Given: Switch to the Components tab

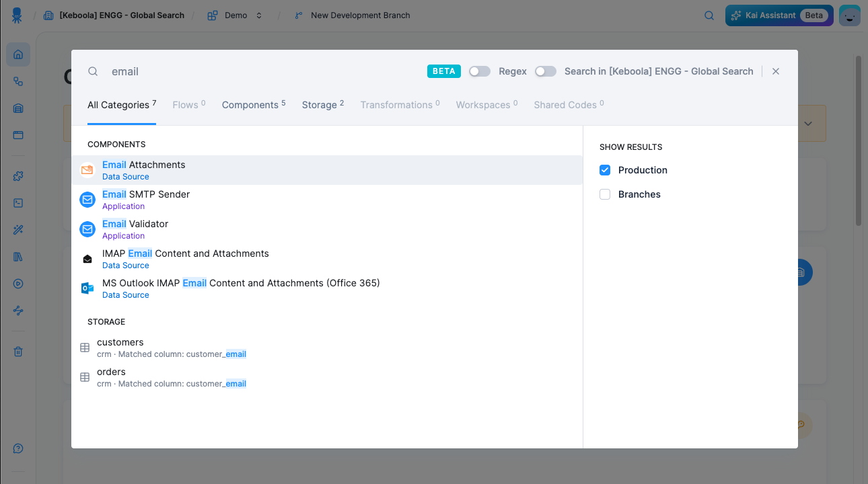Looking at the screenshot, I should point(254,105).
